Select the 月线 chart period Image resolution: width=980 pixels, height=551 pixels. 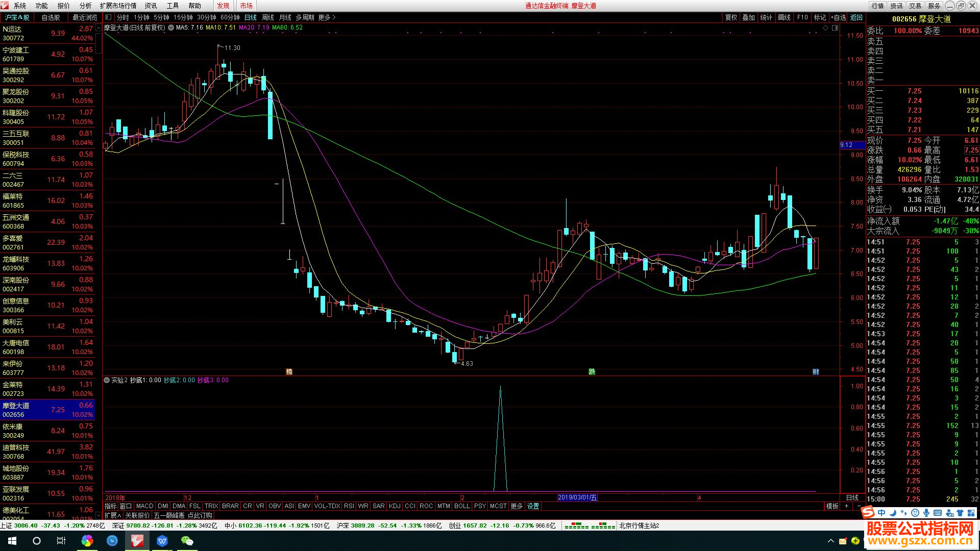coord(285,17)
